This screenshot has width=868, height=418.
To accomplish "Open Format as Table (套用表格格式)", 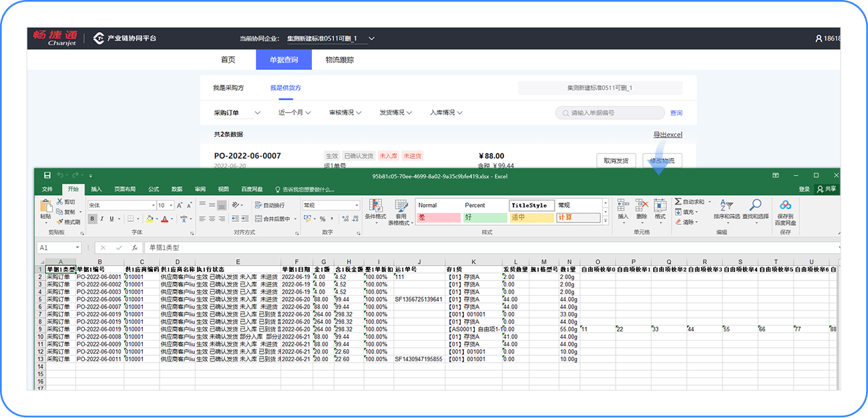I will [401, 212].
